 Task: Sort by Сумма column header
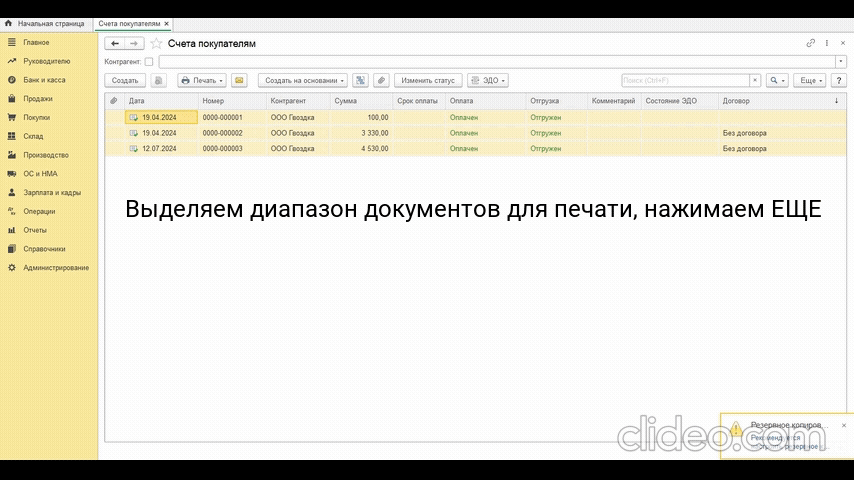tap(361, 101)
